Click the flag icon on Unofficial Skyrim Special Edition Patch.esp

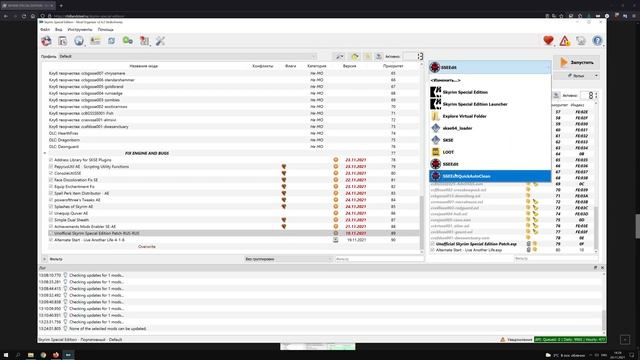tap(529, 244)
